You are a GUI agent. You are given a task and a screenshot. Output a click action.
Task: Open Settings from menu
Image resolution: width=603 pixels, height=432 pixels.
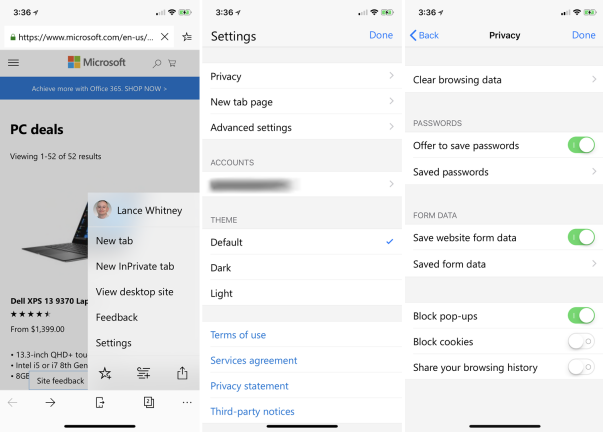(x=144, y=342)
